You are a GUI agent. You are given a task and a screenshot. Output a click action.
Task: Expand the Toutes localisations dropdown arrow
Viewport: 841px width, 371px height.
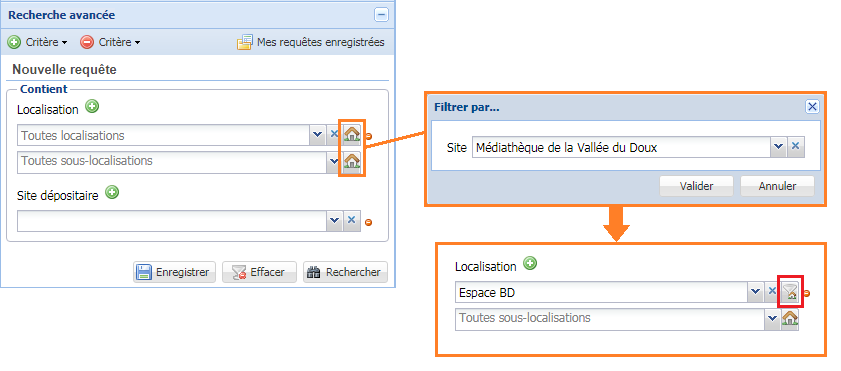coord(318,135)
